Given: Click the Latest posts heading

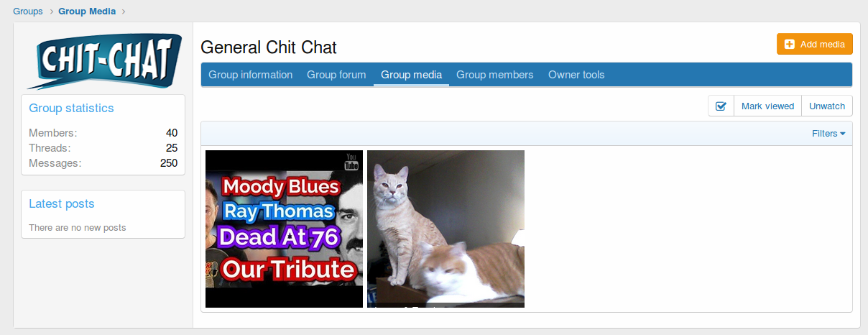Looking at the screenshot, I should coord(62,203).
